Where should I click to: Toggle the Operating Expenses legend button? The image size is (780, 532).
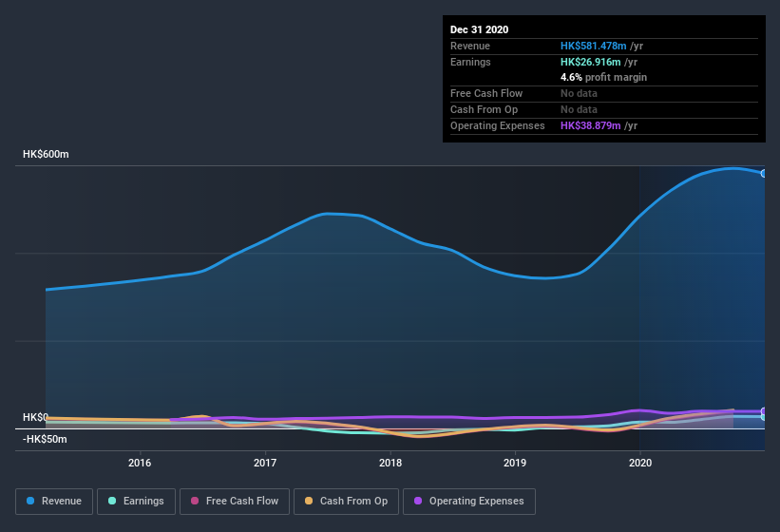point(469,502)
